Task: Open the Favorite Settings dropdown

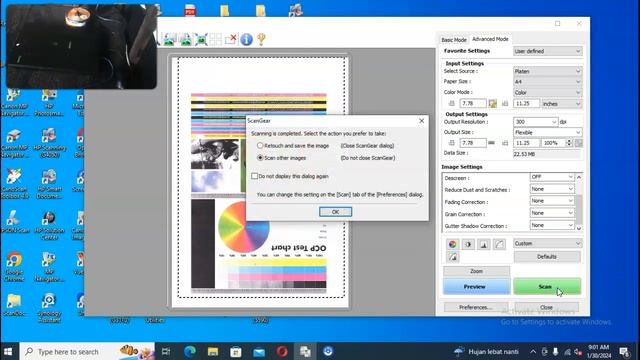Action: point(547,51)
